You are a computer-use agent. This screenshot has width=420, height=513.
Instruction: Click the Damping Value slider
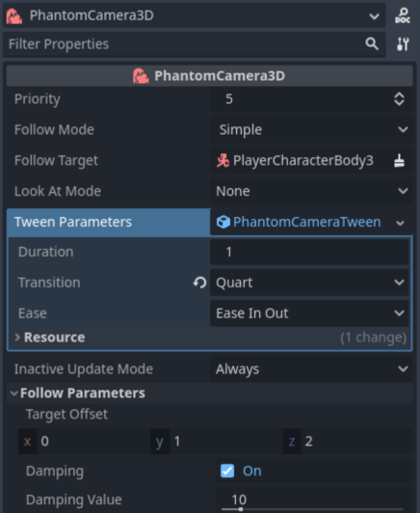coord(313,509)
